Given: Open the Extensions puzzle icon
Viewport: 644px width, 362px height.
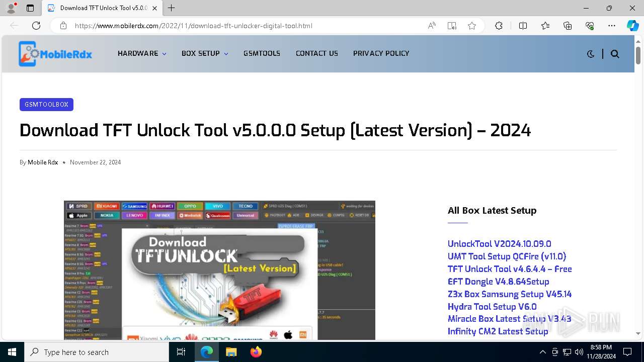Looking at the screenshot, I should click(x=499, y=26).
